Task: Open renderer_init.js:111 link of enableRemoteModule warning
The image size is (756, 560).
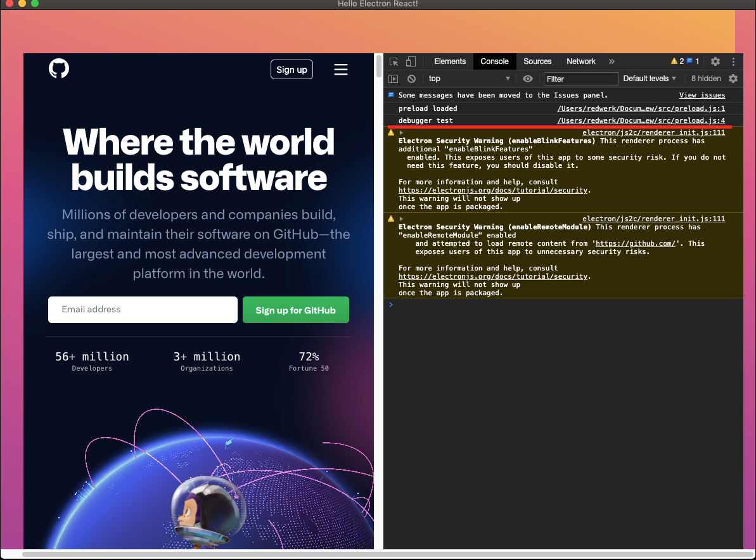Action: (653, 219)
